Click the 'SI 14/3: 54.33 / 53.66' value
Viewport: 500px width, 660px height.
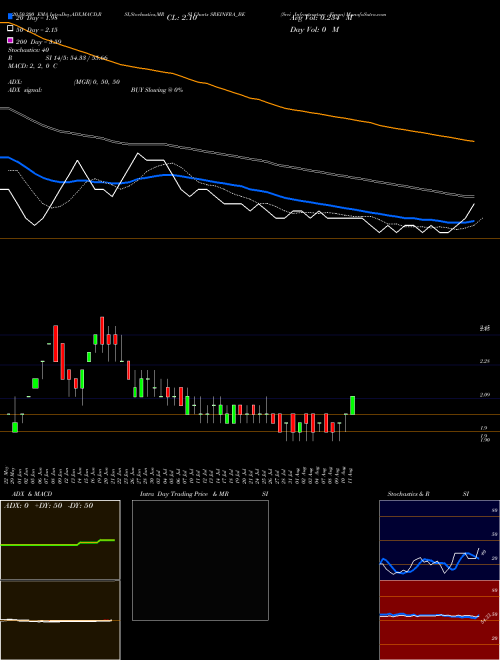(77, 58)
